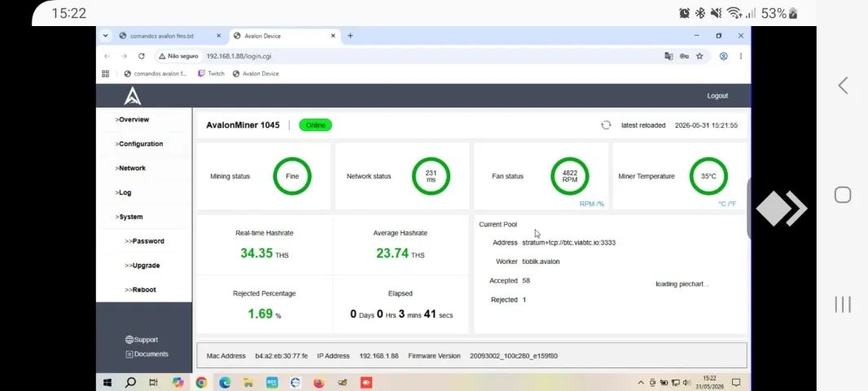Click the green Online status badge
This screenshot has height=391, width=868.
[316, 125]
